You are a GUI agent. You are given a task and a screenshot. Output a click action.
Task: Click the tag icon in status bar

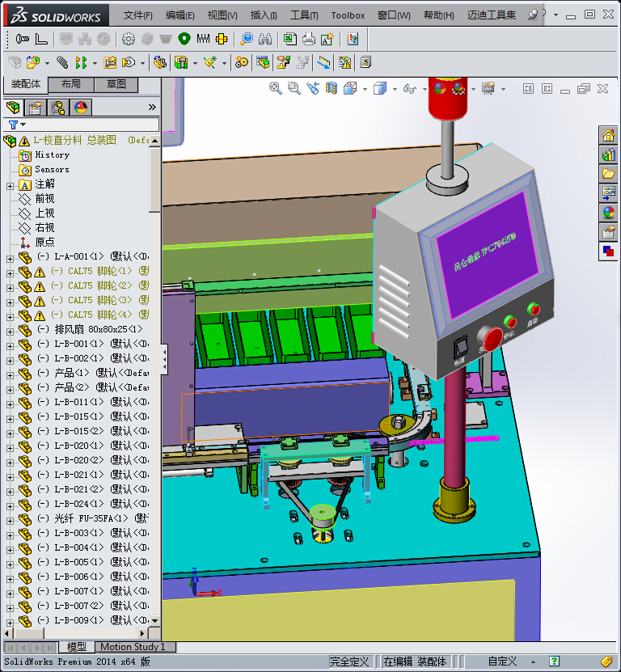(606, 661)
